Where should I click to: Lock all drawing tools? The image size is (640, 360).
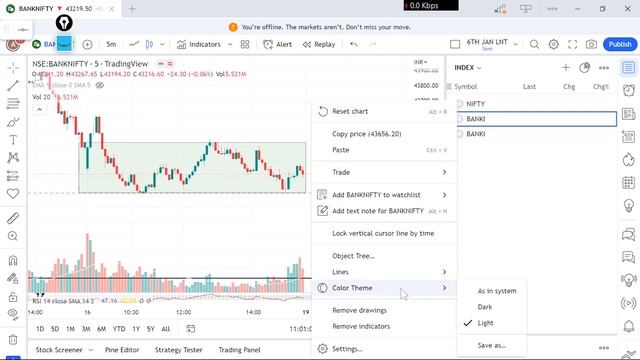(x=13, y=297)
